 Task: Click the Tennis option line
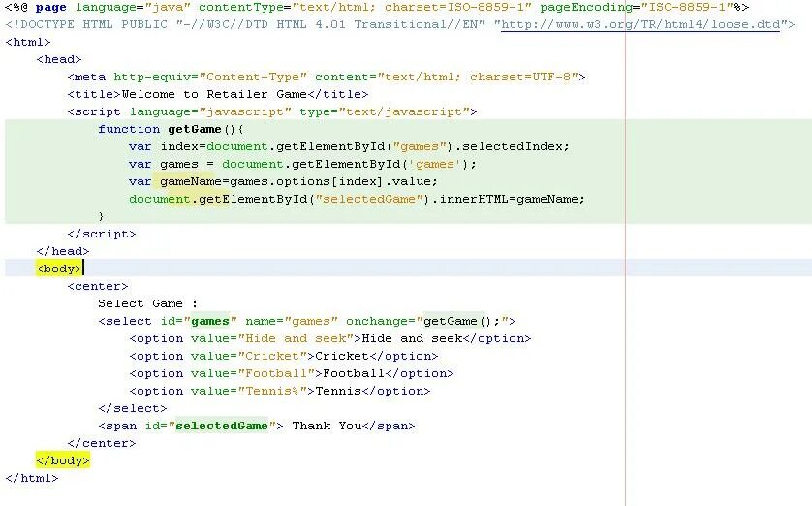click(280, 391)
